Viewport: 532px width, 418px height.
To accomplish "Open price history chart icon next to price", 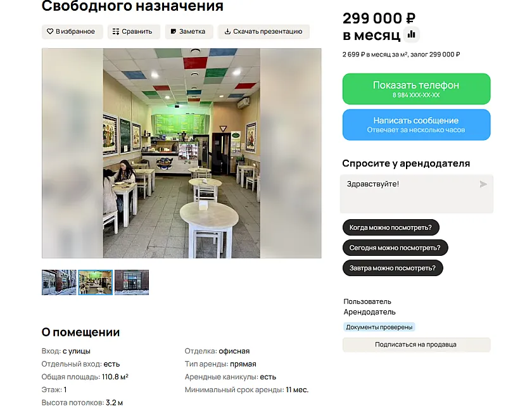I will click(x=411, y=34).
